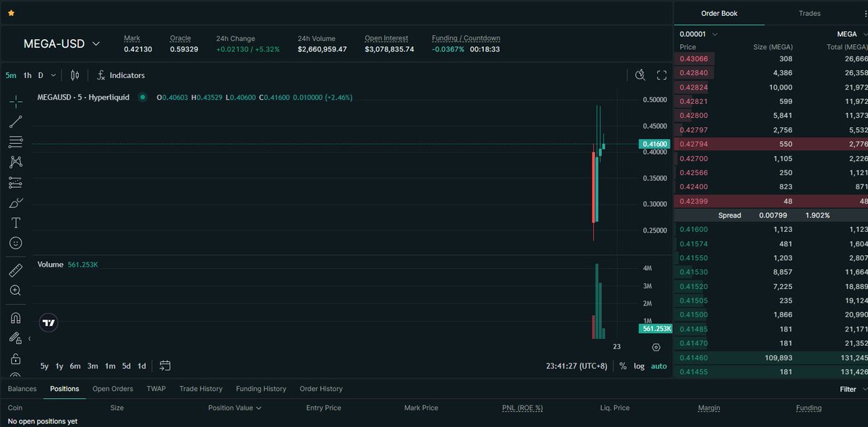Open the go-to-date calendar icon
The height and width of the screenshot is (427, 868).
pyautogui.click(x=165, y=366)
